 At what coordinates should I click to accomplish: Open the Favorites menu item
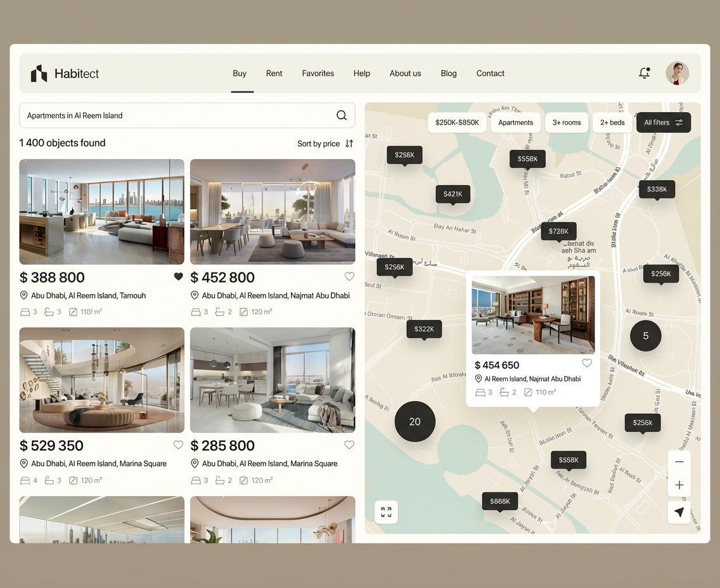click(318, 73)
